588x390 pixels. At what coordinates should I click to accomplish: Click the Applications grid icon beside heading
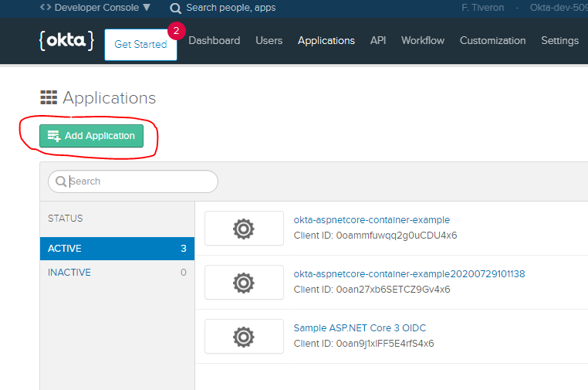click(49, 98)
